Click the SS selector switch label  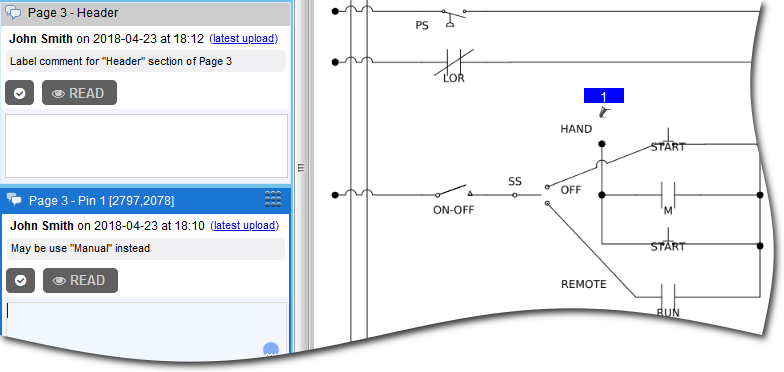(515, 182)
